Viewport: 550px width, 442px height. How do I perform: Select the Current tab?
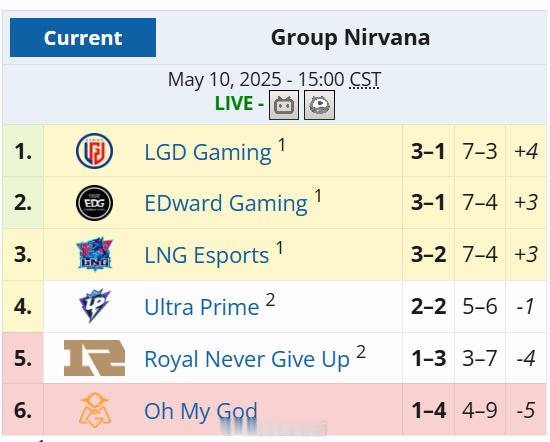pyautogui.click(x=83, y=38)
